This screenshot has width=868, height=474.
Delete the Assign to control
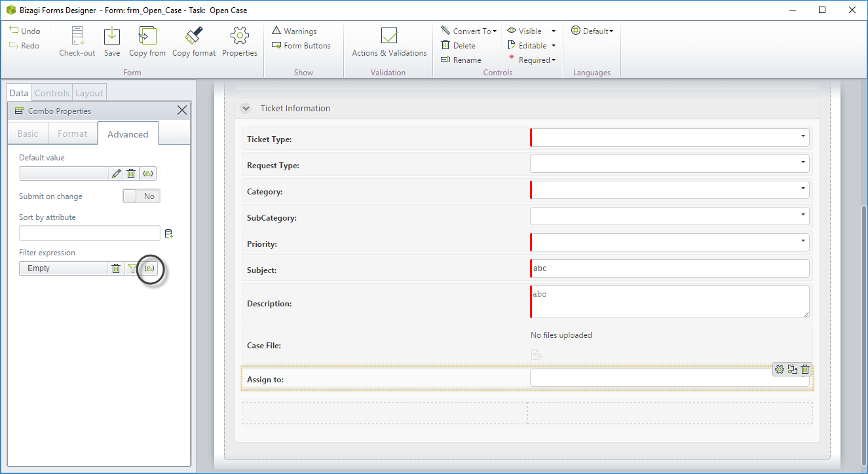pos(805,369)
